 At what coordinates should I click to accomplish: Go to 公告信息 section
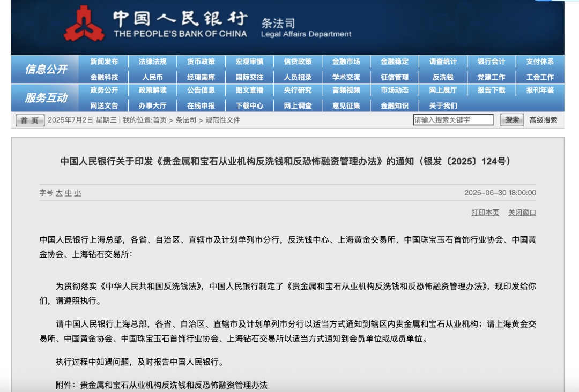click(201, 90)
